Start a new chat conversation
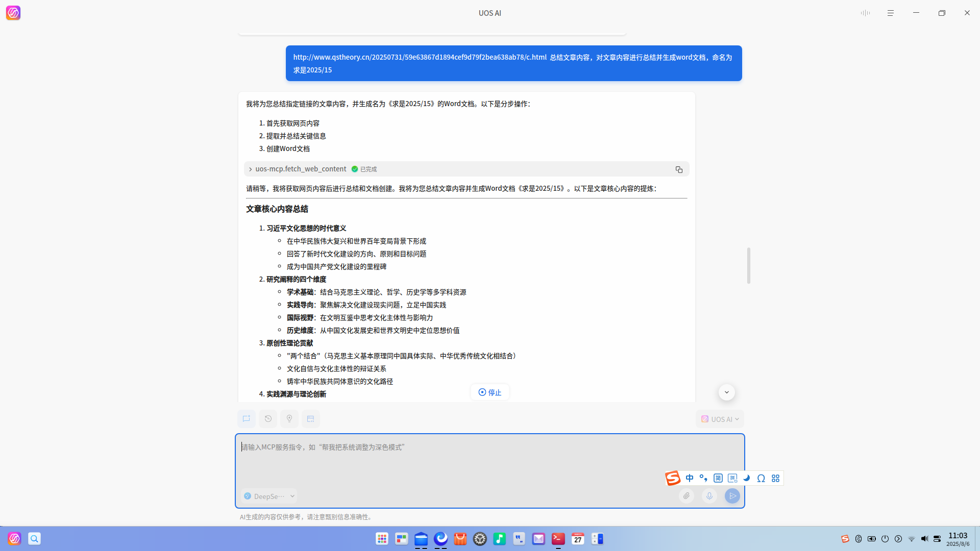This screenshot has height=551, width=980. coord(247,419)
